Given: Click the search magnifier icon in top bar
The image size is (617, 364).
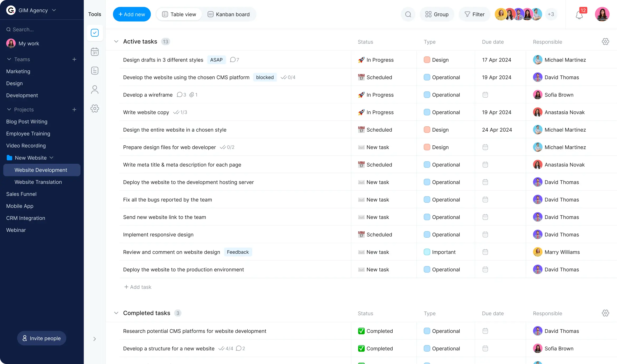Looking at the screenshot, I should 408,14.
